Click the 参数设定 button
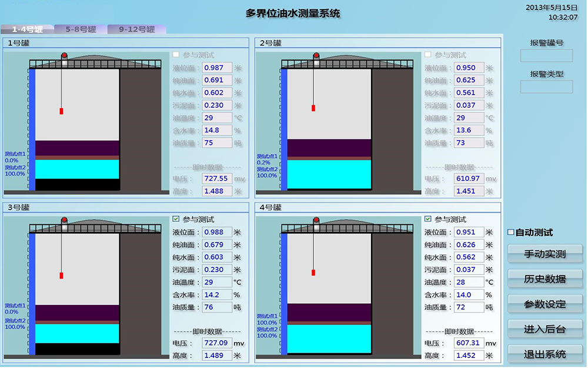This screenshot has height=368, width=588. [x=545, y=304]
